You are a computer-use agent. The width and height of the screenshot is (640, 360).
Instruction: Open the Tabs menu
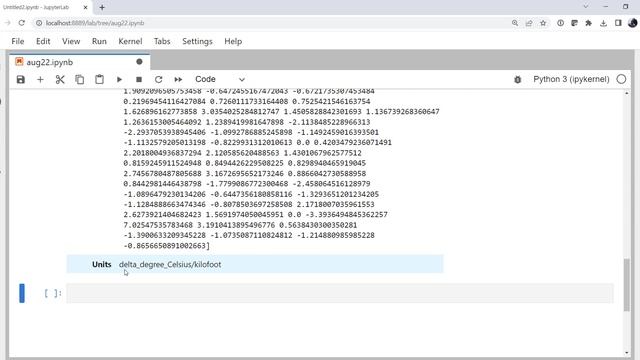pyautogui.click(x=162, y=41)
